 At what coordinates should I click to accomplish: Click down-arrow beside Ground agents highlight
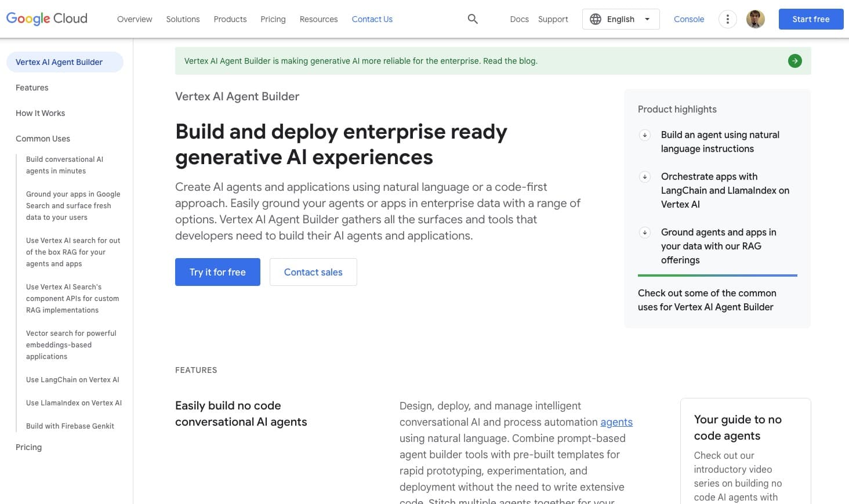(644, 233)
